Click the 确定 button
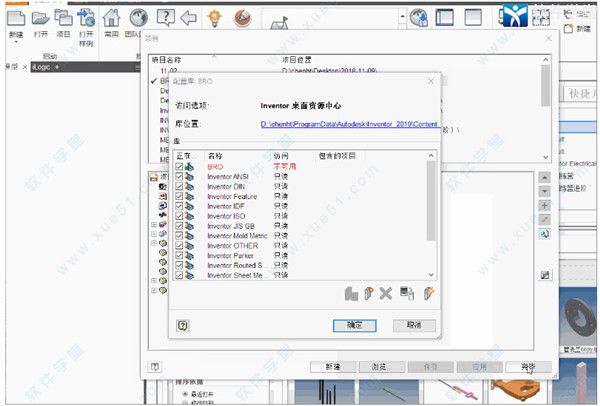This screenshot has height=406, width=600. [x=355, y=326]
